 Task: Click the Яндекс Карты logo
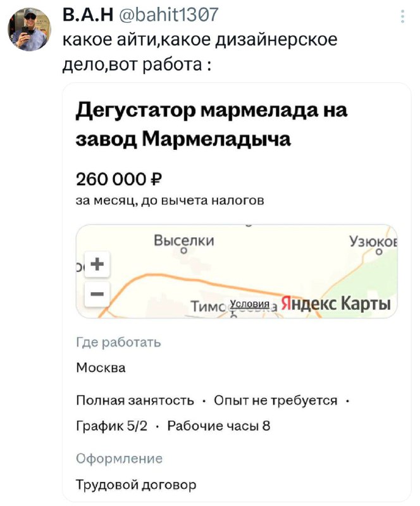click(x=335, y=304)
